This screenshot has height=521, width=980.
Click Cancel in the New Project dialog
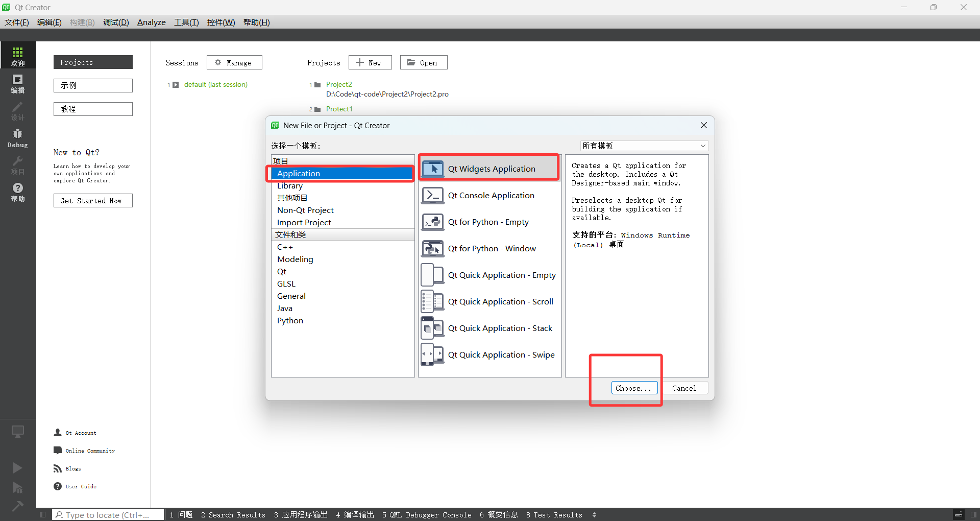pos(684,388)
